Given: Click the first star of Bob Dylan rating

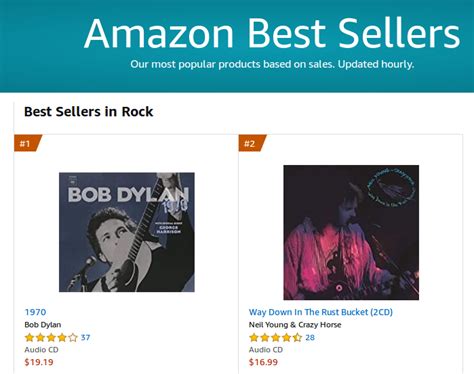Looking at the screenshot, I should point(29,338).
